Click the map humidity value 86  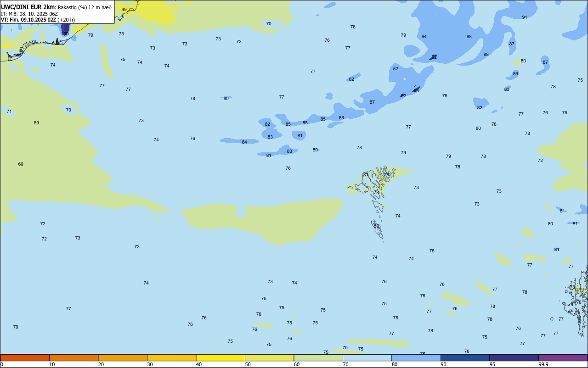pyautogui.click(x=515, y=74)
